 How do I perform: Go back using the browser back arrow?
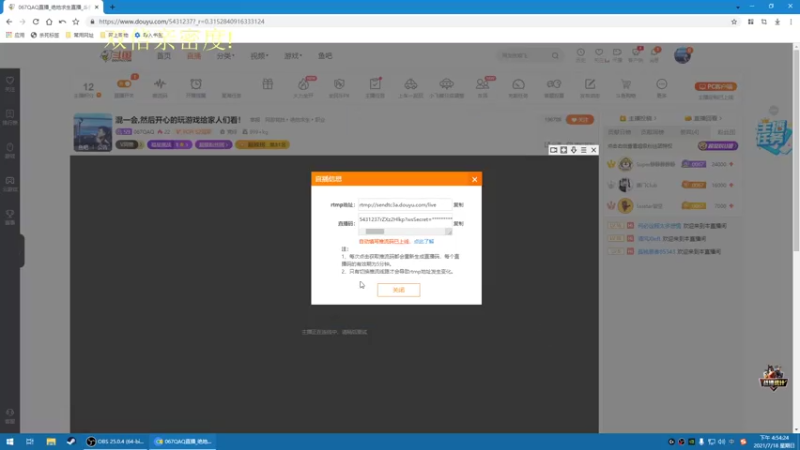click(x=9, y=21)
